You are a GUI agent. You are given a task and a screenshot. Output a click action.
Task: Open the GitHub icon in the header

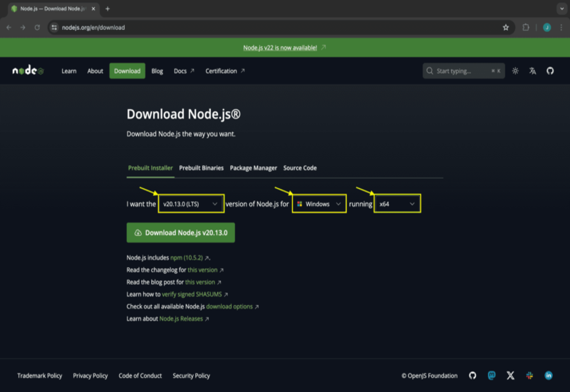coord(550,71)
